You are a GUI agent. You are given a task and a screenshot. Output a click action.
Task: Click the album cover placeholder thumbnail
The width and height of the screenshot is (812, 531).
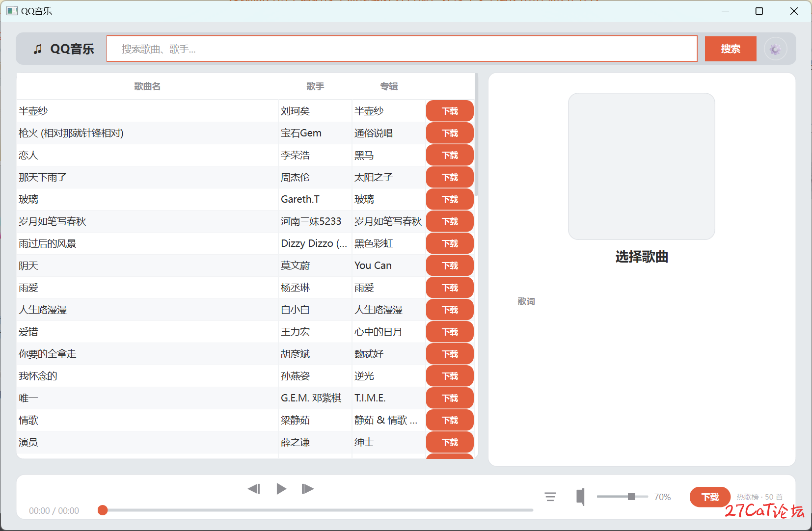coord(641,166)
